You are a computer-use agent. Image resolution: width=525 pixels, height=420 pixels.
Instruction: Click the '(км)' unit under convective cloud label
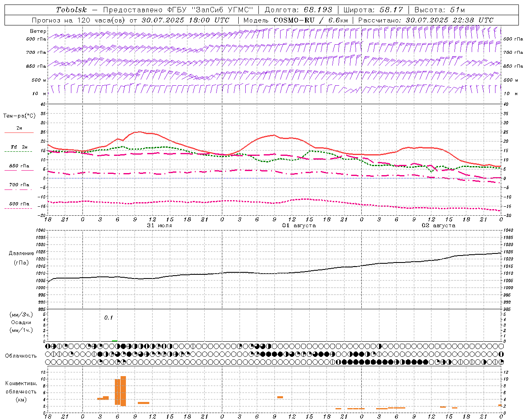coord(21,399)
